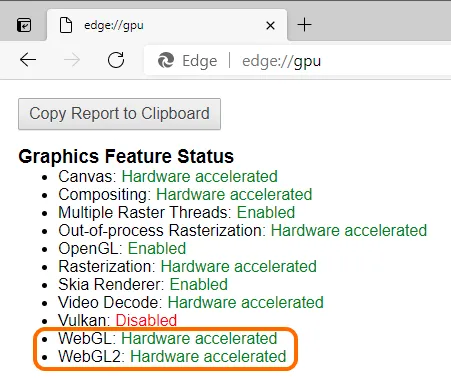This screenshot has height=381, width=451.
Task: Click Multiple Raster Threads Enabled entry
Action: click(177, 212)
